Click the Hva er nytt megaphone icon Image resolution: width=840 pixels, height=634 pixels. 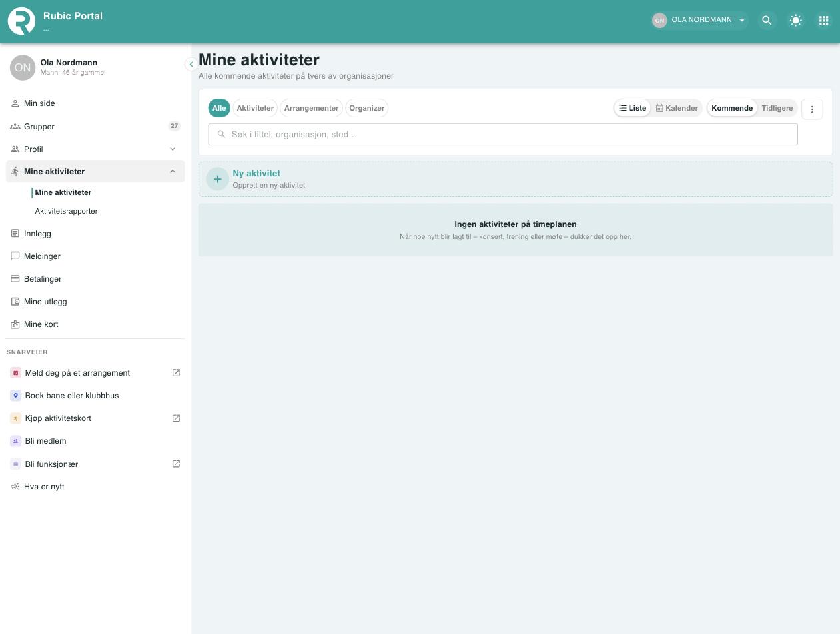click(x=15, y=487)
